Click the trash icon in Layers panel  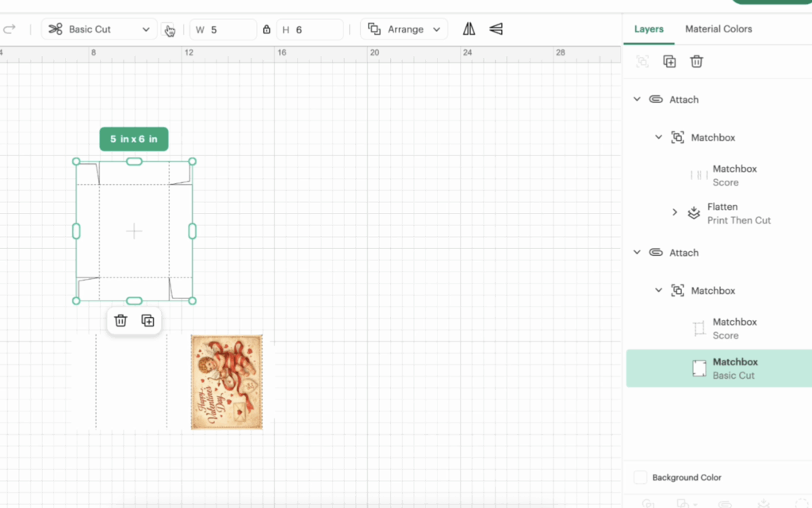[x=696, y=61]
